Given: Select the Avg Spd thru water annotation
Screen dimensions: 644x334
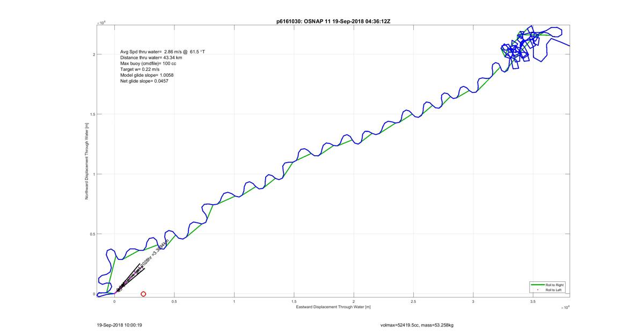Looking at the screenshot, I should pos(163,52).
